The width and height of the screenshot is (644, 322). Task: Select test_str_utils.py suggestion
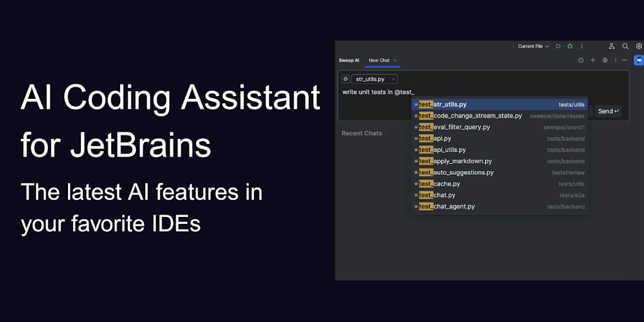[x=499, y=105]
